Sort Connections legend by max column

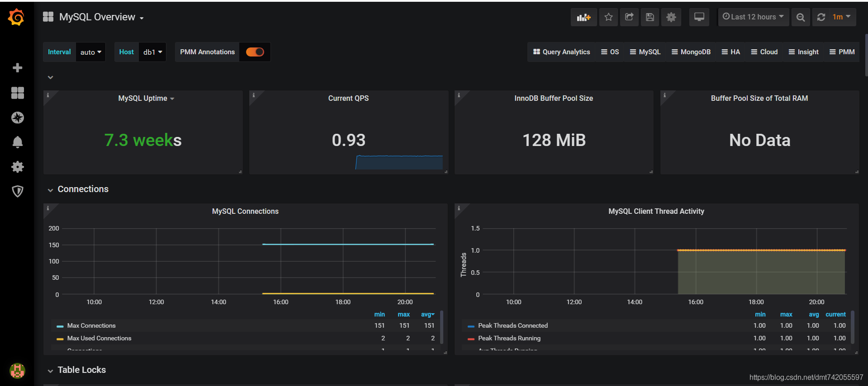coord(403,314)
